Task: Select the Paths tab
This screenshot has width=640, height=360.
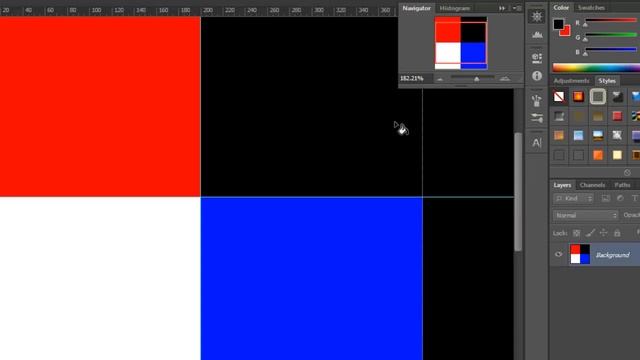Action: point(622,185)
